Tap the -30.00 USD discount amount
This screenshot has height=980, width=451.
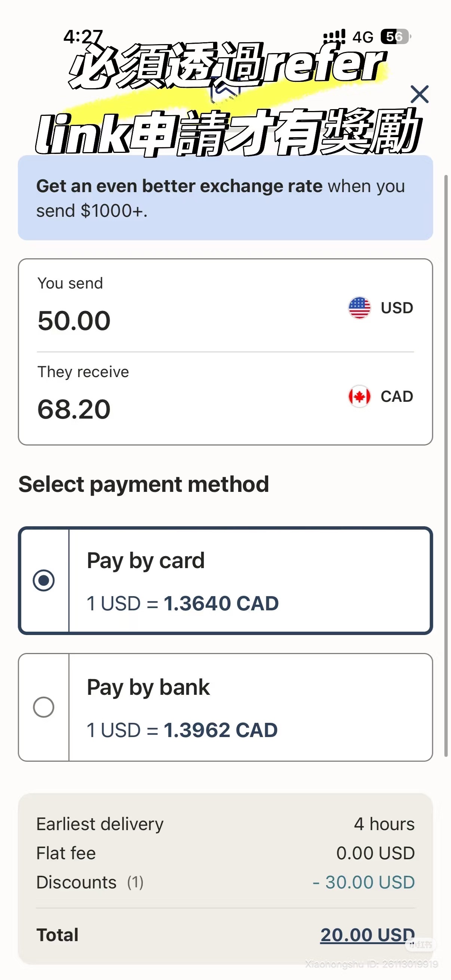(x=363, y=882)
